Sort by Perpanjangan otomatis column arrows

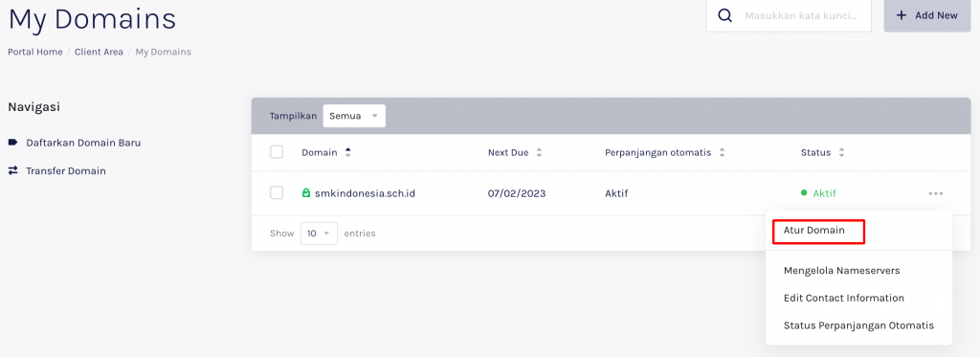click(722, 152)
